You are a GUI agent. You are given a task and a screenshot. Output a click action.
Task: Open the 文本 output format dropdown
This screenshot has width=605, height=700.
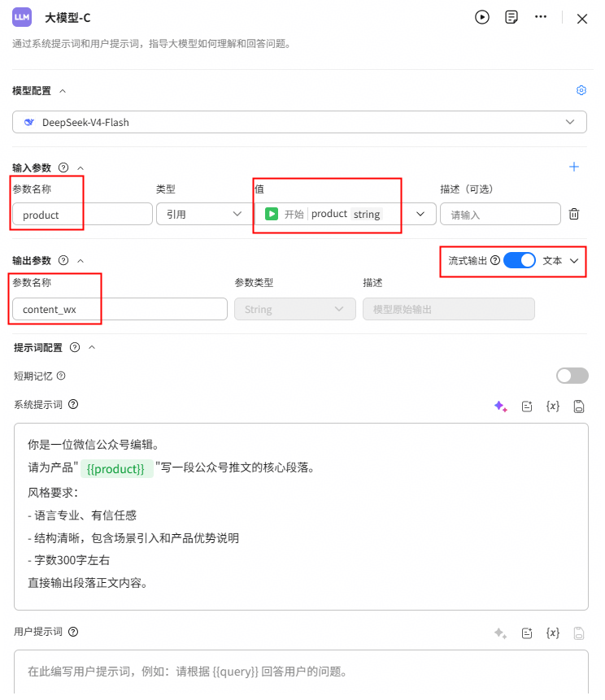pos(560,261)
